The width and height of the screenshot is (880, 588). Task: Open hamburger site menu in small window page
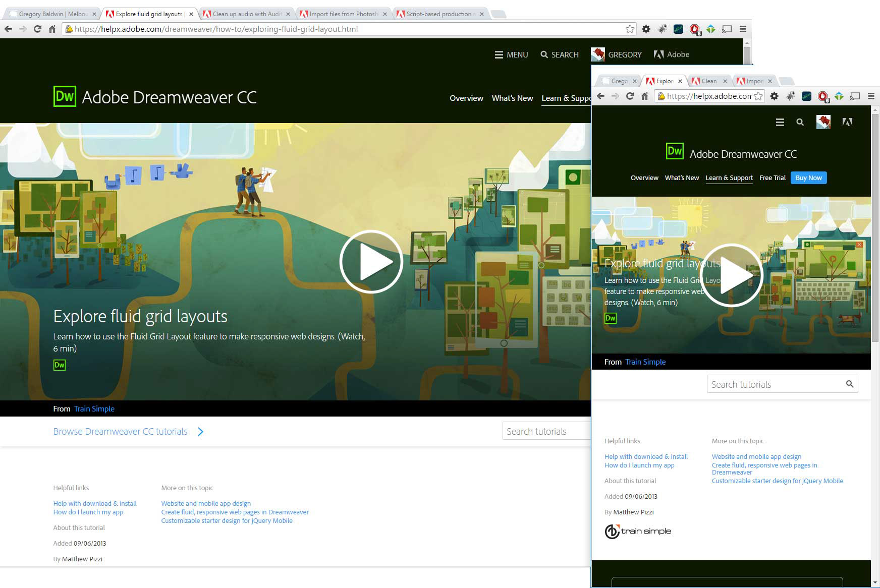click(x=780, y=122)
